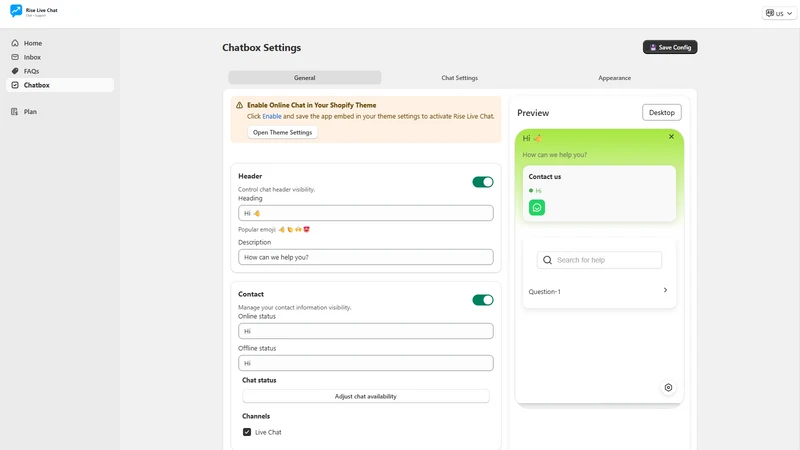The width and height of the screenshot is (800, 450).
Task: Go to FAQs in the sidebar
Action: (60, 71)
